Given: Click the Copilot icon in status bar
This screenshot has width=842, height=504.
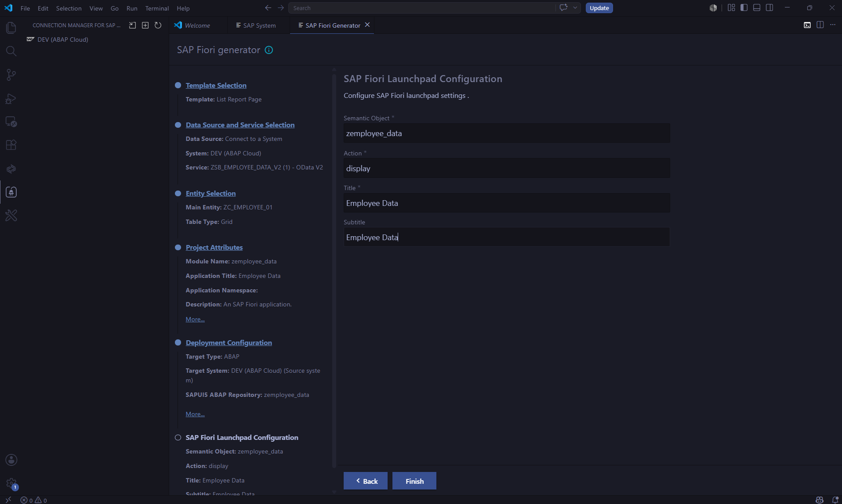Looking at the screenshot, I should [x=820, y=500].
